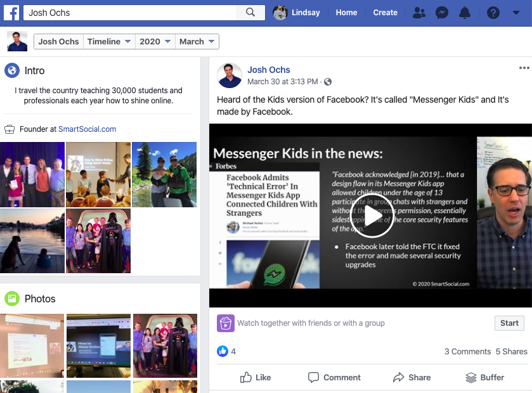Open the post timestamp March 30 at 3:13 PM

click(x=283, y=82)
